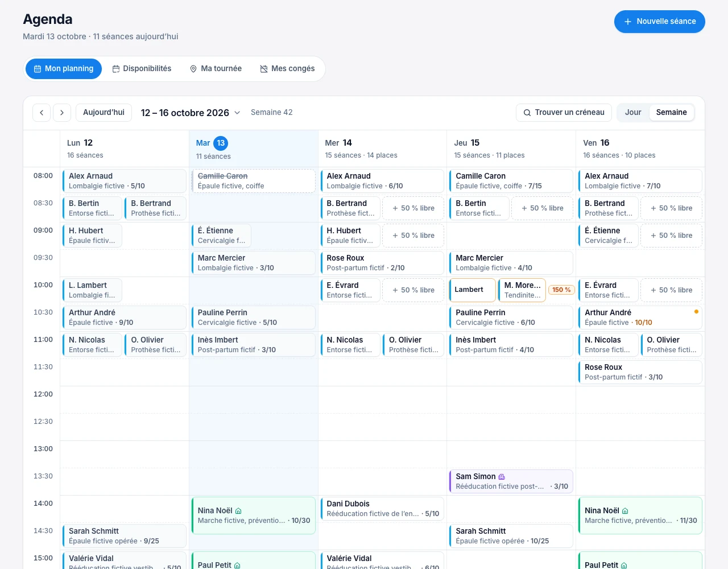This screenshot has height=569, width=728.
Task: Go to previous week with left chevron
Action: click(42, 113)
